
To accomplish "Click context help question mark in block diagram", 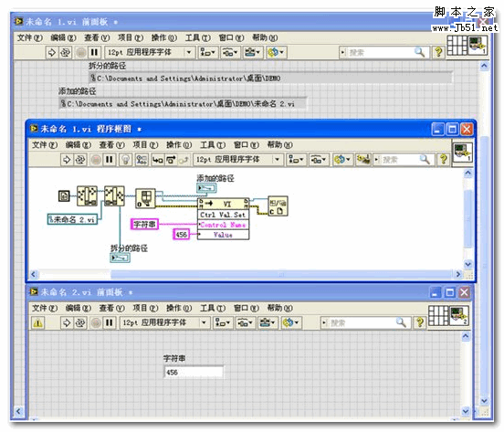I will click(444, 160).
